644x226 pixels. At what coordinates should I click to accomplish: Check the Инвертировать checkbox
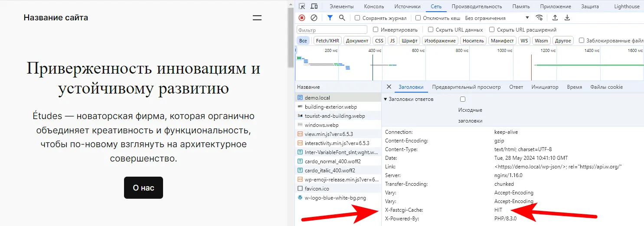pos(376,30)
